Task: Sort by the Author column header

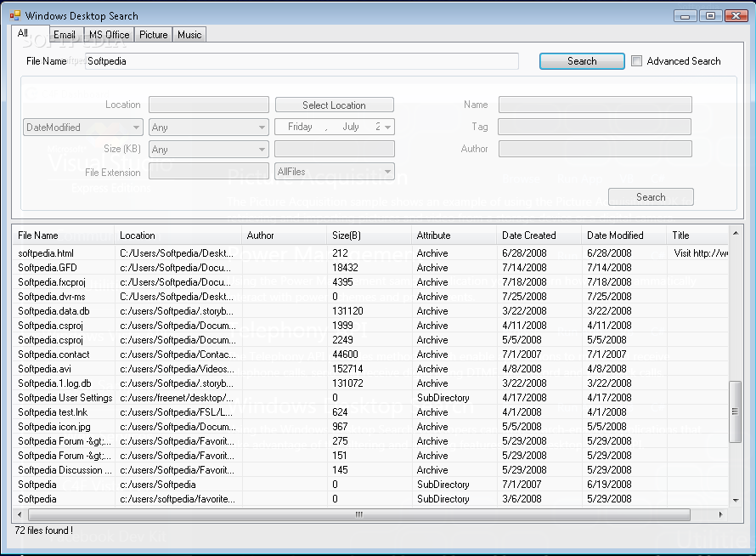Action: [284, 235]
